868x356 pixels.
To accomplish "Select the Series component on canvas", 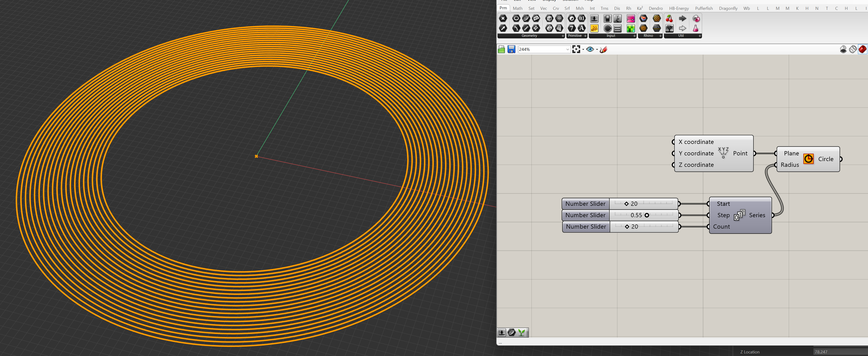I will click(x=740, y=215).
